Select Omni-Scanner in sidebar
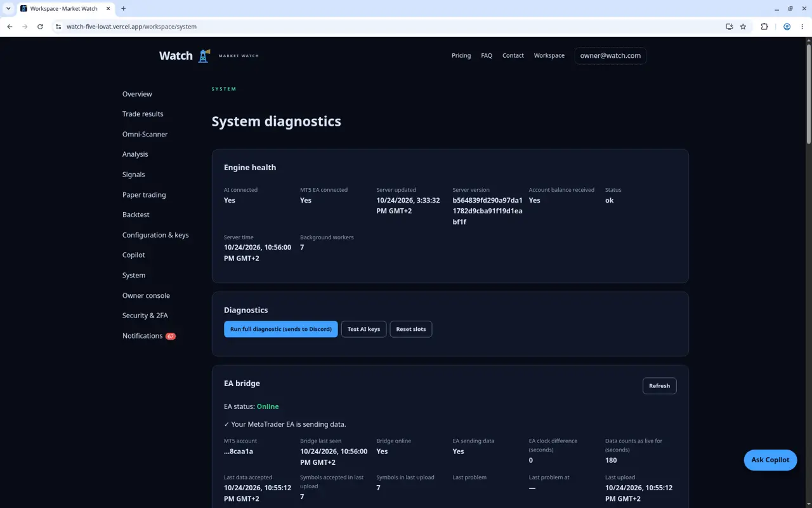The image size is (812, 508). pos(145,135)
